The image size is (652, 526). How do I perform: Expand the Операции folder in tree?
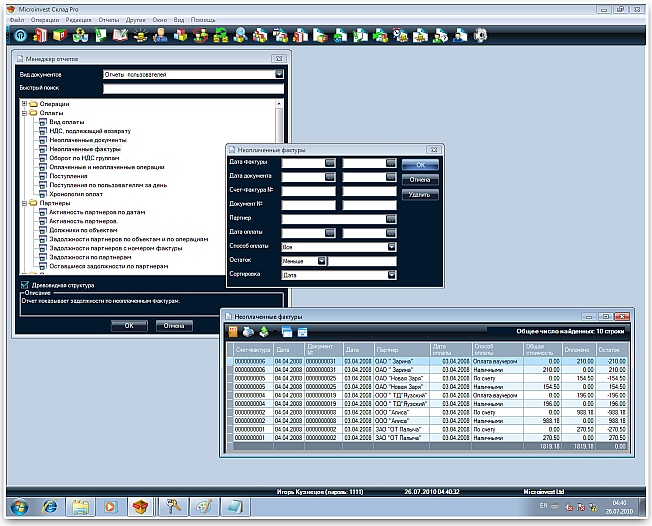coord(25,104)
